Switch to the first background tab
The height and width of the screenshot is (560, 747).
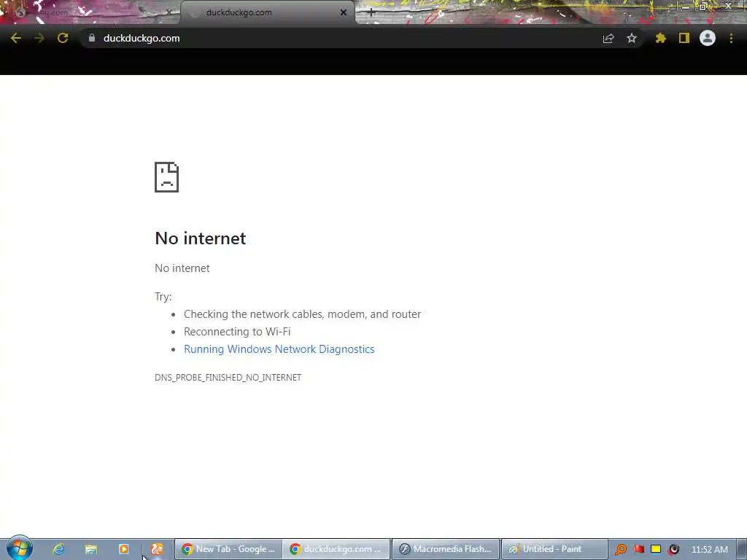pyautogui.click(x=90, y=12)
